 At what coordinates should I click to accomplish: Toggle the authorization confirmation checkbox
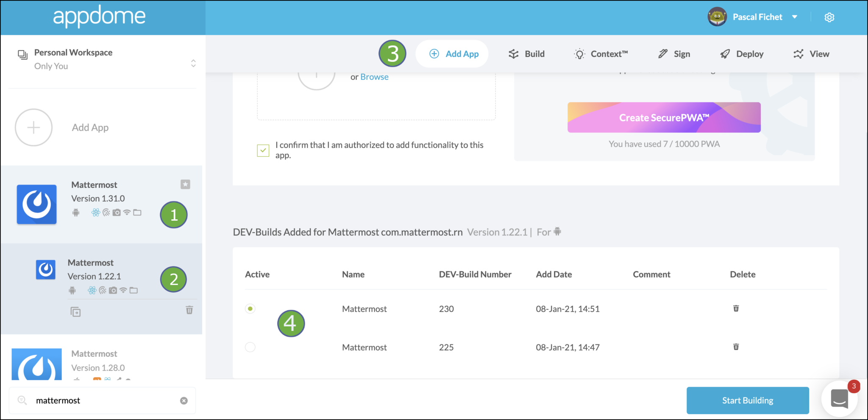point(263,150)
